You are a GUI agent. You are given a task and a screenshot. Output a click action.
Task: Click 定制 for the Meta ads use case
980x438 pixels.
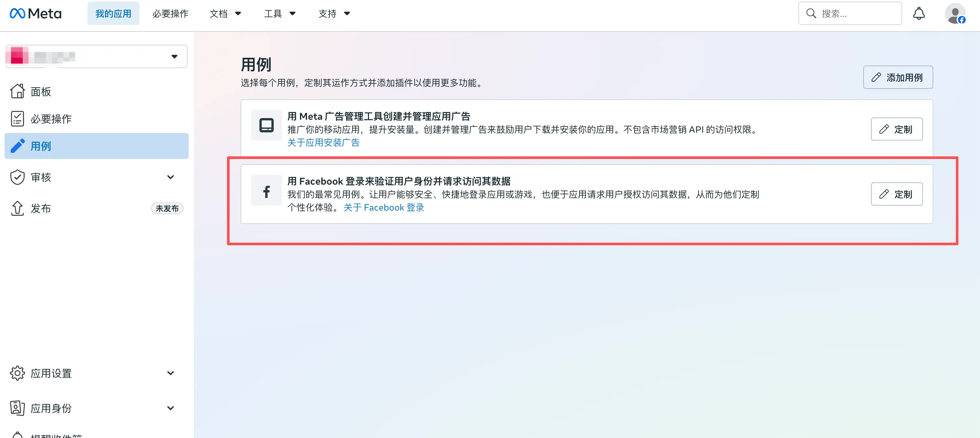[897, 129]
